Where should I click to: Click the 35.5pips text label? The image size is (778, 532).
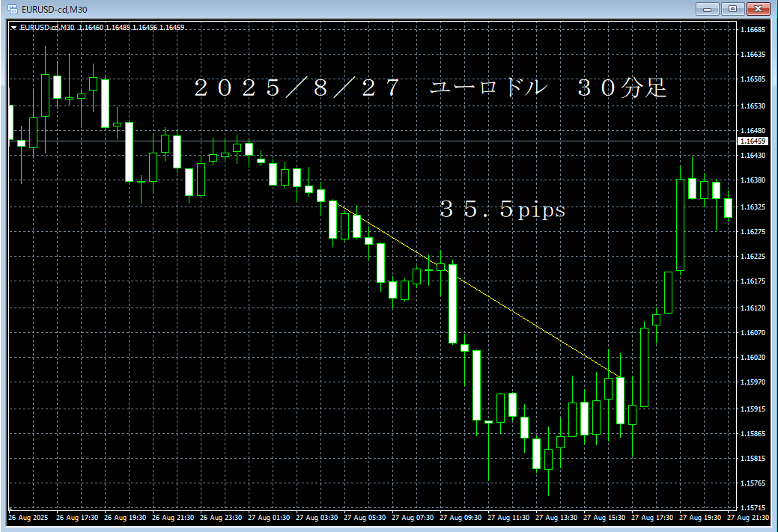(x=502, y=211)
